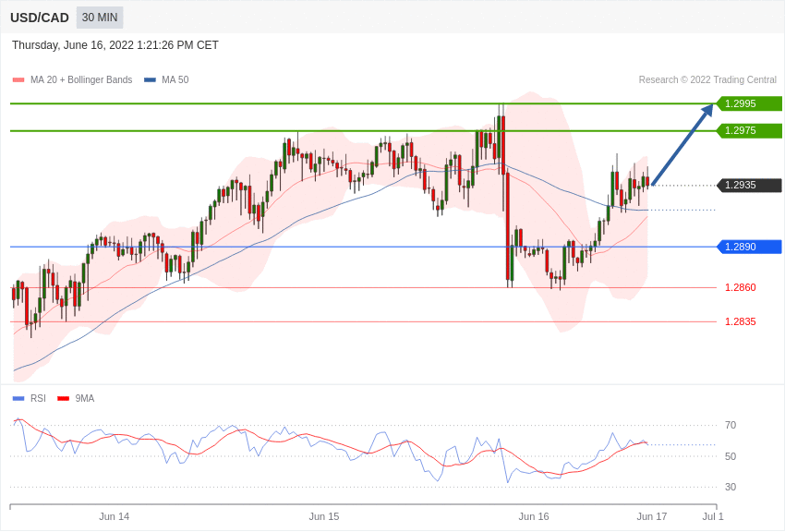The width and height of the screenshot is (785, 532).
Task: Click the RSI legend blue swatch
Action: (18, 398)
